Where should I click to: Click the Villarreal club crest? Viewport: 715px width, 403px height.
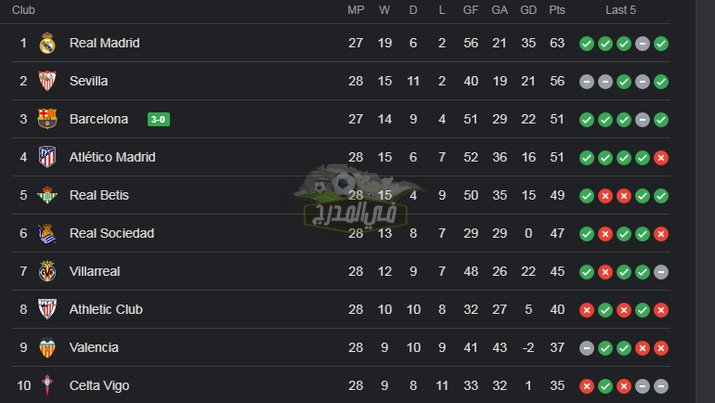[x=47, y=271]
